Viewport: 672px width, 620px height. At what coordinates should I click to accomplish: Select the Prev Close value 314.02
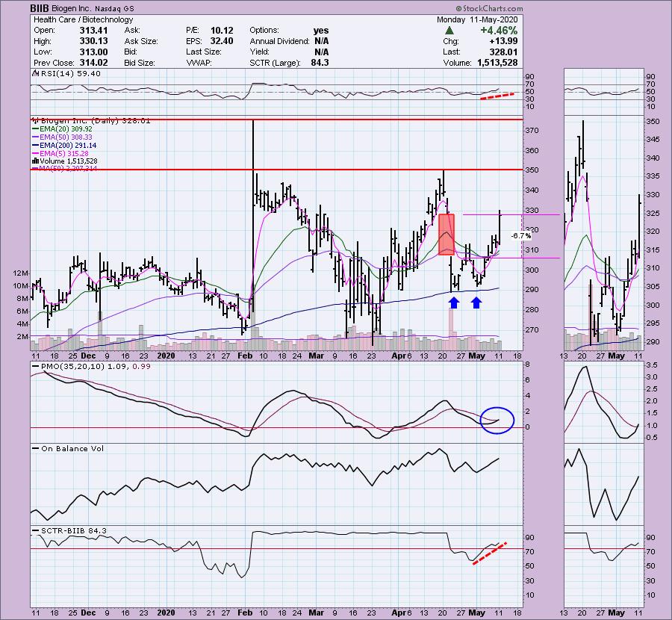[93, 63]
